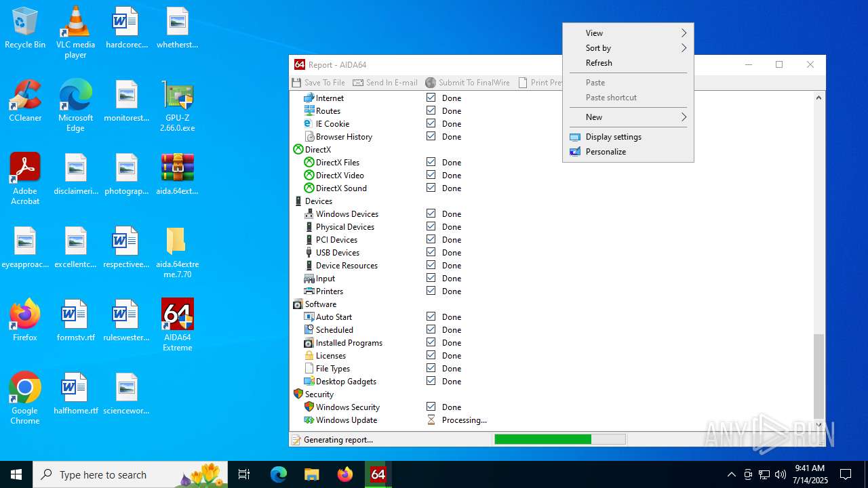Click Save To File toolbar button

click(x=319, y=83)
